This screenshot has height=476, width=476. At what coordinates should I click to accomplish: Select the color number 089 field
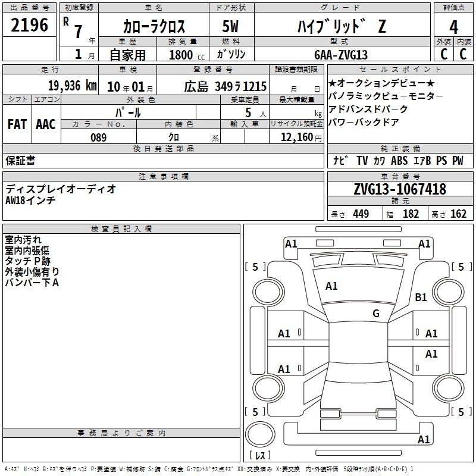click(99, 137)
